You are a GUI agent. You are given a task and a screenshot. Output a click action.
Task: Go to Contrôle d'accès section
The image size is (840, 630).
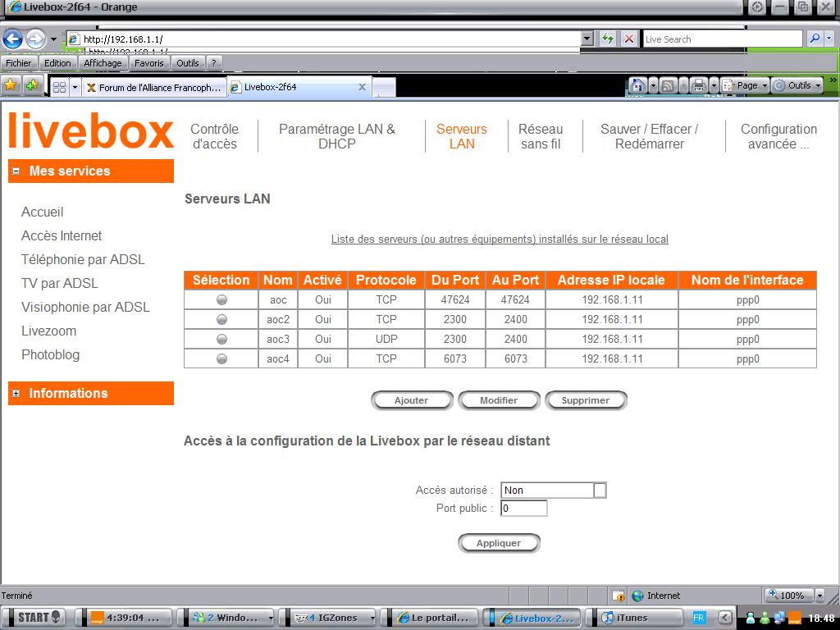214,137
